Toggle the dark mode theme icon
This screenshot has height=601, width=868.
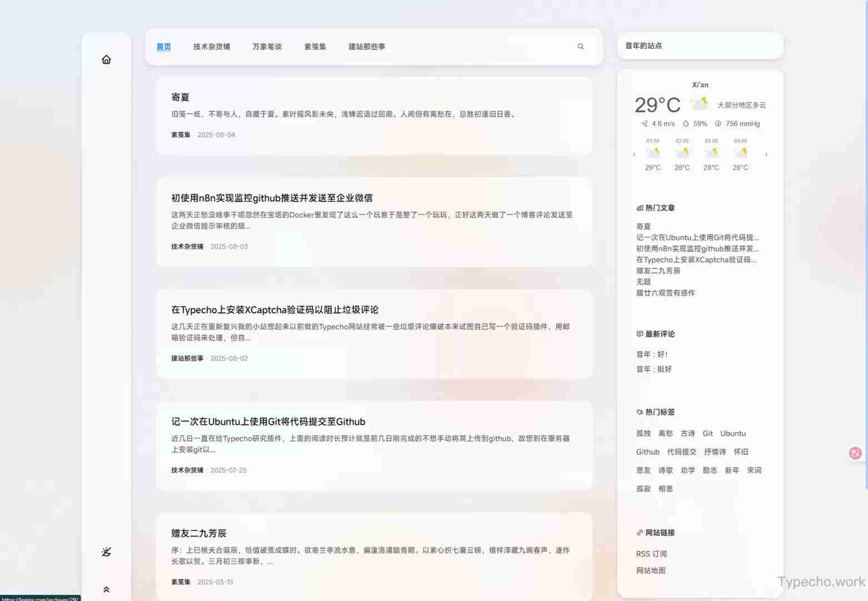coord(106,551)
